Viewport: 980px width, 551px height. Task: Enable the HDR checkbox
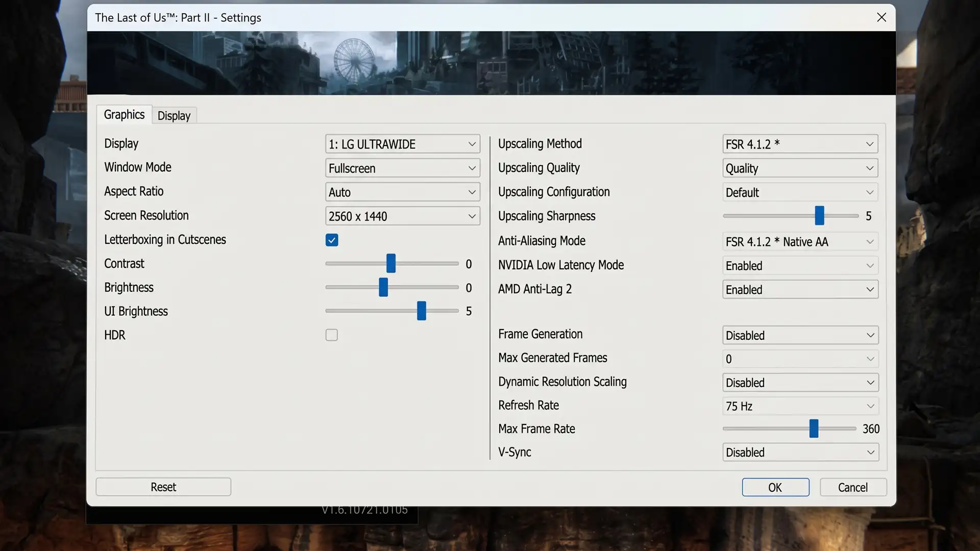point(332,335)
